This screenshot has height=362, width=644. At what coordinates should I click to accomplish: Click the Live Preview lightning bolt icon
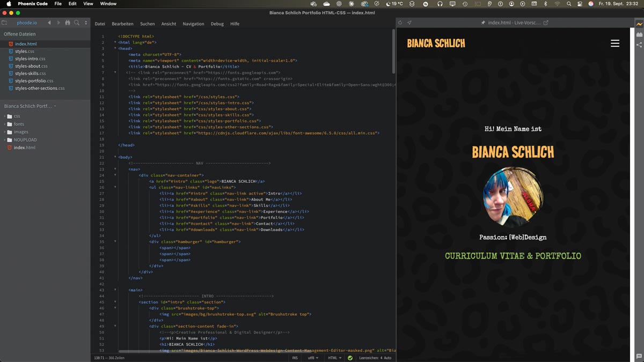coord(639,24)
